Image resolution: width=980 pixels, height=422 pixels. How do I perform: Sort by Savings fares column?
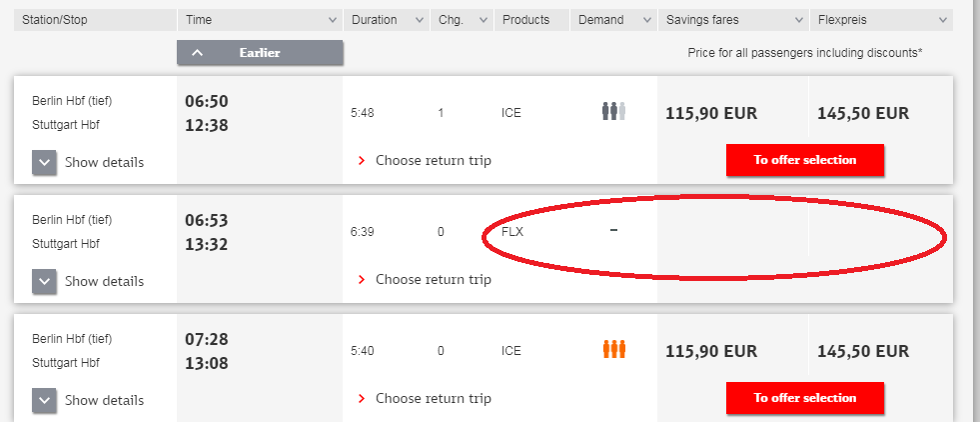[733, 20]
